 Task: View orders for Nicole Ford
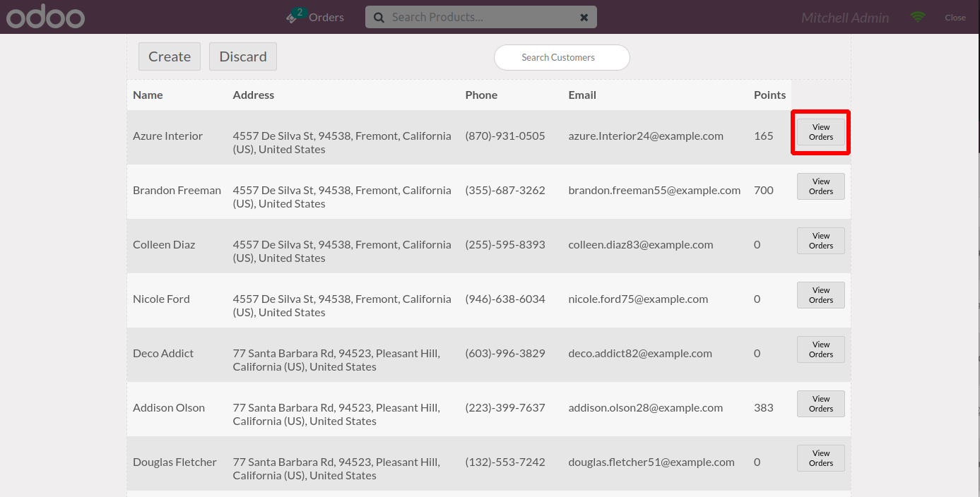[x=821, y=295]
